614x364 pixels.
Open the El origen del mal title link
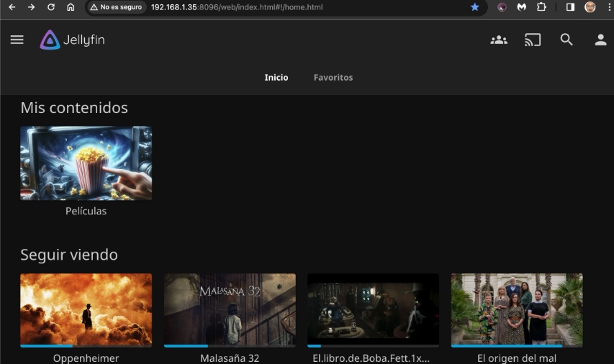click(x=517, y=358)
